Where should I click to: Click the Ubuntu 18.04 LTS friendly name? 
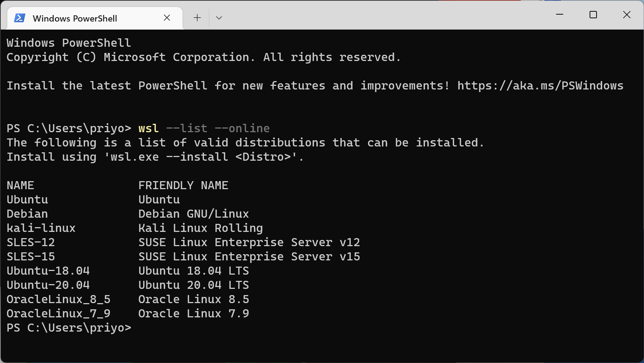pos(193,271)
